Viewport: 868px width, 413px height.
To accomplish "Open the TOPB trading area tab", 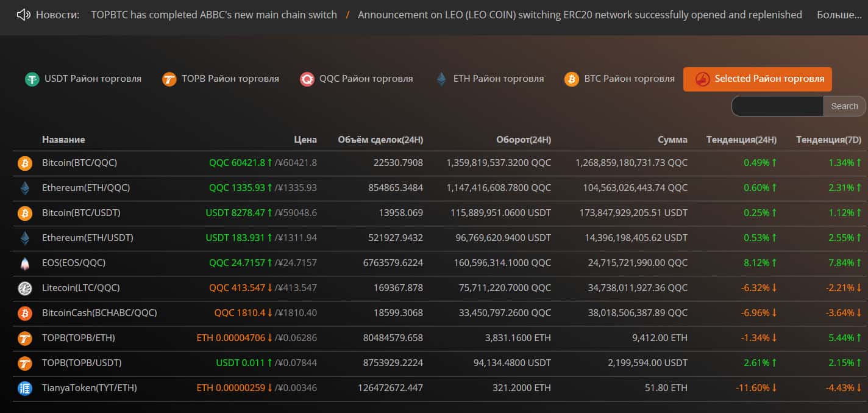I will tap(221, 79).
